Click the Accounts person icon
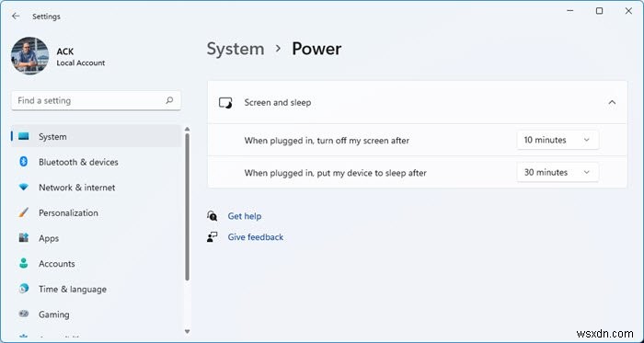 pyautogui.click(x=24, y=263)
